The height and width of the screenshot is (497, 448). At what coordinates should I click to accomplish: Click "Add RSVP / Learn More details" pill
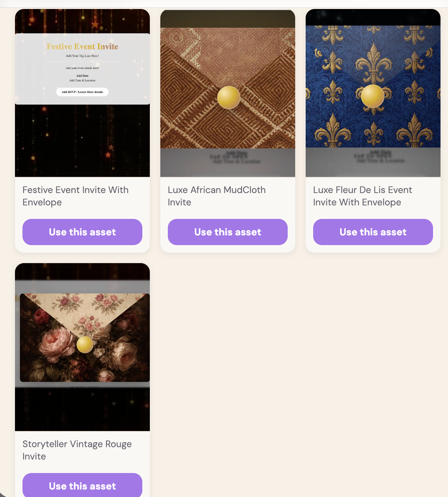(x=82, y=92)
